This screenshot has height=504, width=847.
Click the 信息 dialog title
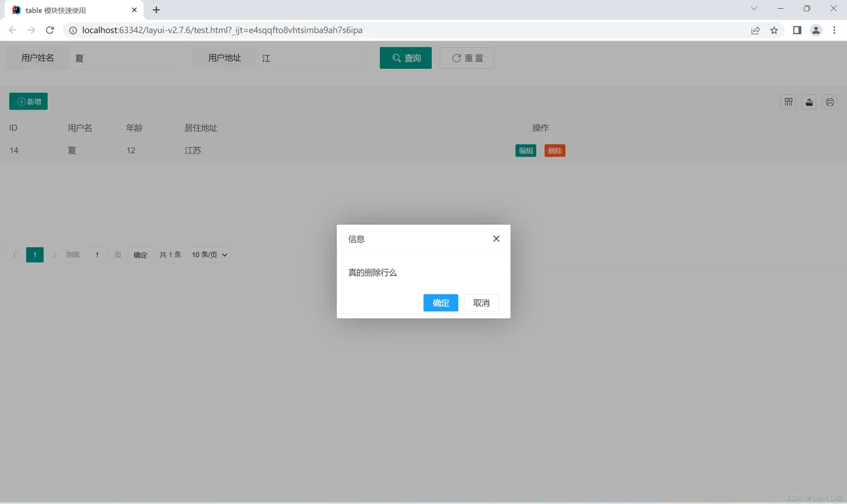point(356,239)
